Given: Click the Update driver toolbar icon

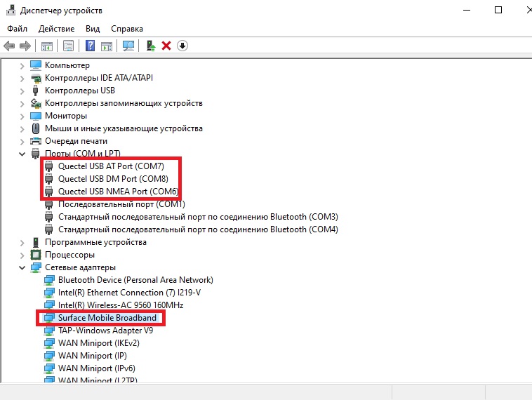Looking at the screenshot, I should click(x=150, y=46).
